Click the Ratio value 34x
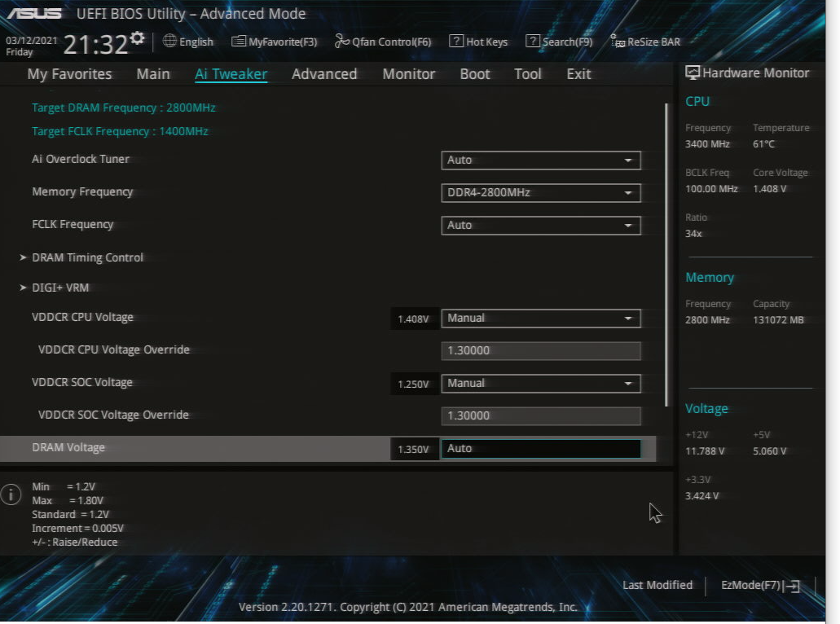This screenshot has width=840, height=624. pyautogui.click(x=693, y=234)
